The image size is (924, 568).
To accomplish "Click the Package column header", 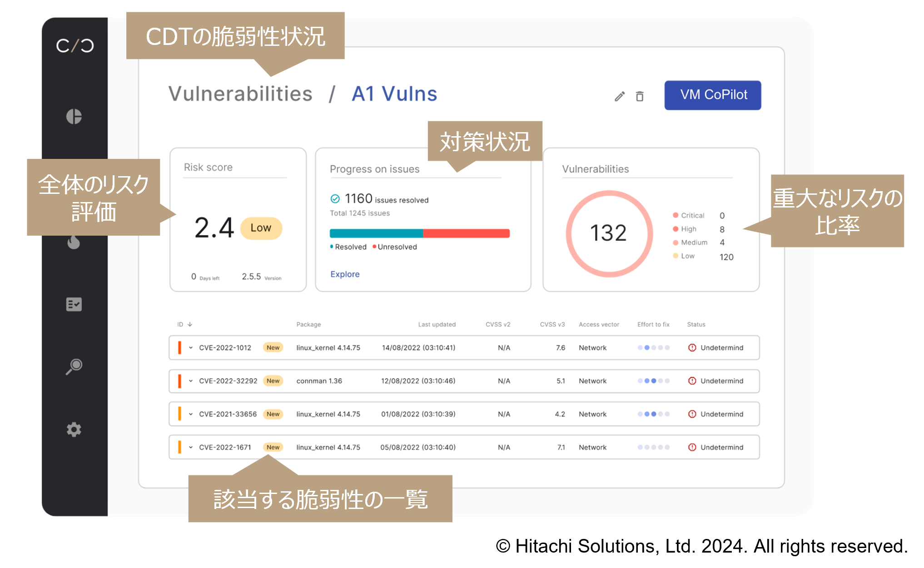I will pos(308,324).
